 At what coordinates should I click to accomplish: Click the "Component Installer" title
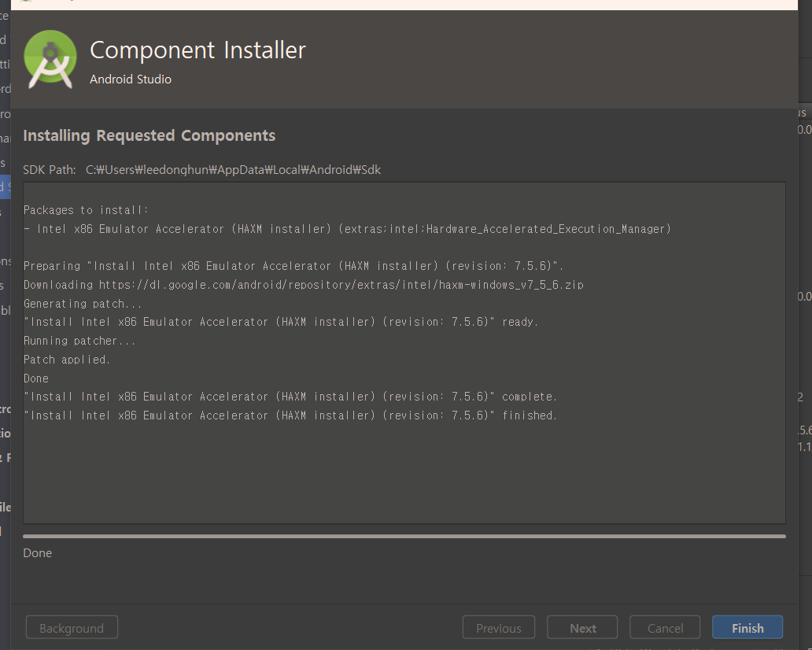point(197,50)
